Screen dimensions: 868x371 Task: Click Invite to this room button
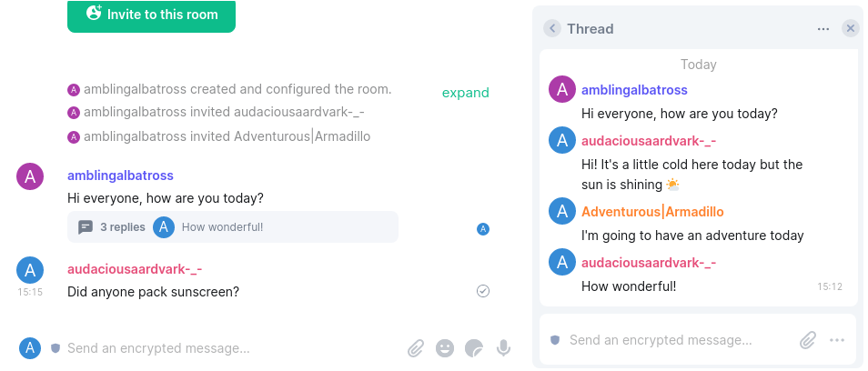click(151, 15)
